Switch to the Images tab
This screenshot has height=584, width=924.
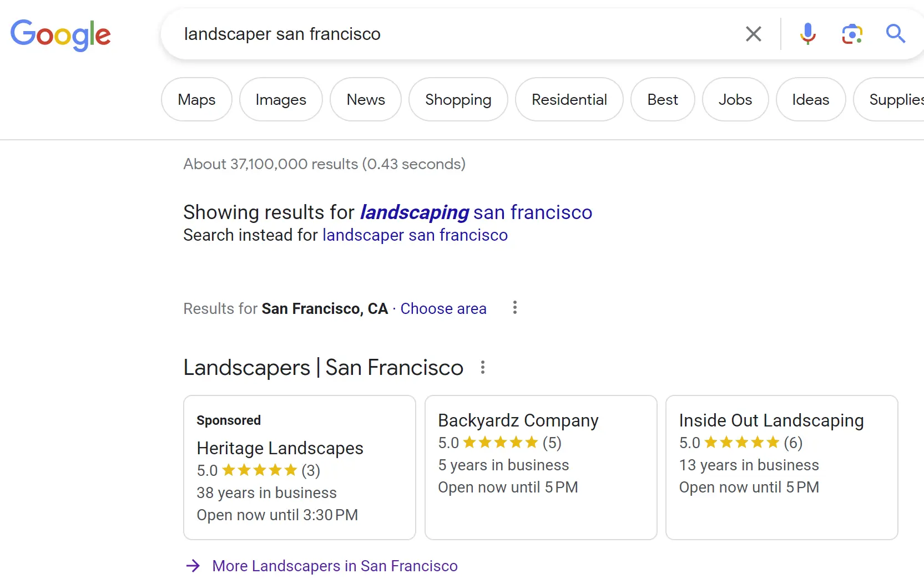click(281, 100)
